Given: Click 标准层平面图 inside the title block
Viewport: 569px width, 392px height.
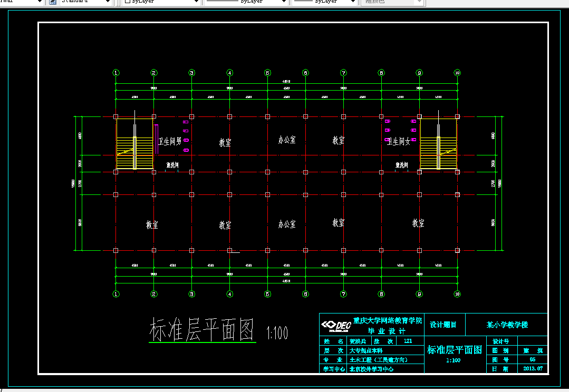Looking at the screenshot, I should [455, 349].
